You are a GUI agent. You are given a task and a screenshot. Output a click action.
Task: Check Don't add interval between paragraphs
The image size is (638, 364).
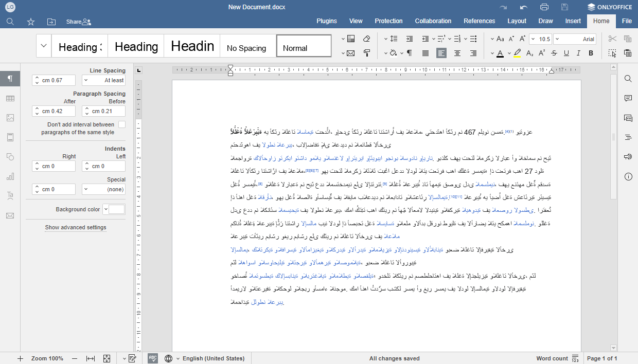click(x=122, y=124)
